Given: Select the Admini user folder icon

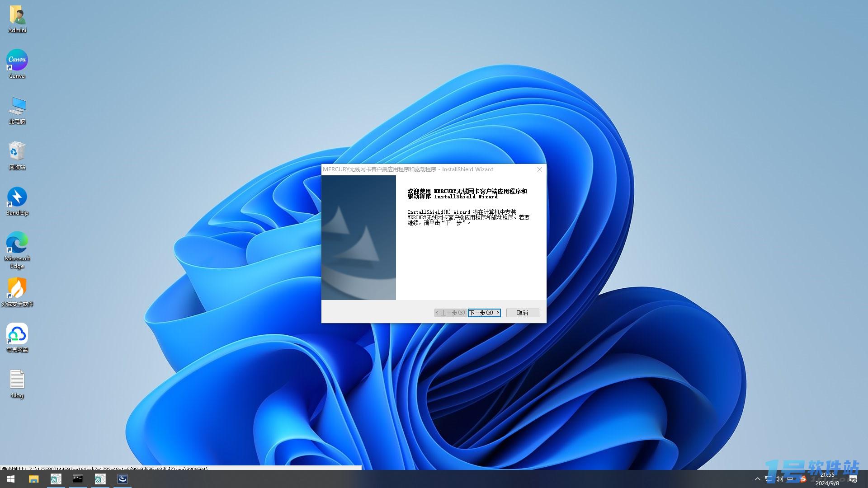Looking at the screenshot, I should pos(17,19).
